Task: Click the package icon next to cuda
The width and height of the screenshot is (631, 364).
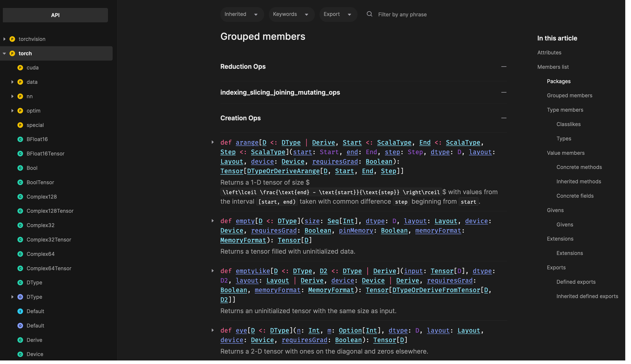Action: click(20, 67)
